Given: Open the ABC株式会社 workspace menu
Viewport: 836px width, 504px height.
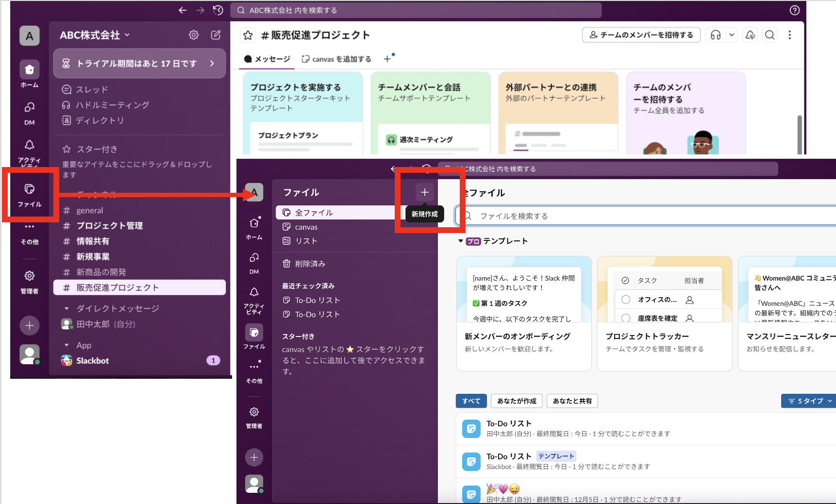Looking at the screenshot, I should 94,34.
